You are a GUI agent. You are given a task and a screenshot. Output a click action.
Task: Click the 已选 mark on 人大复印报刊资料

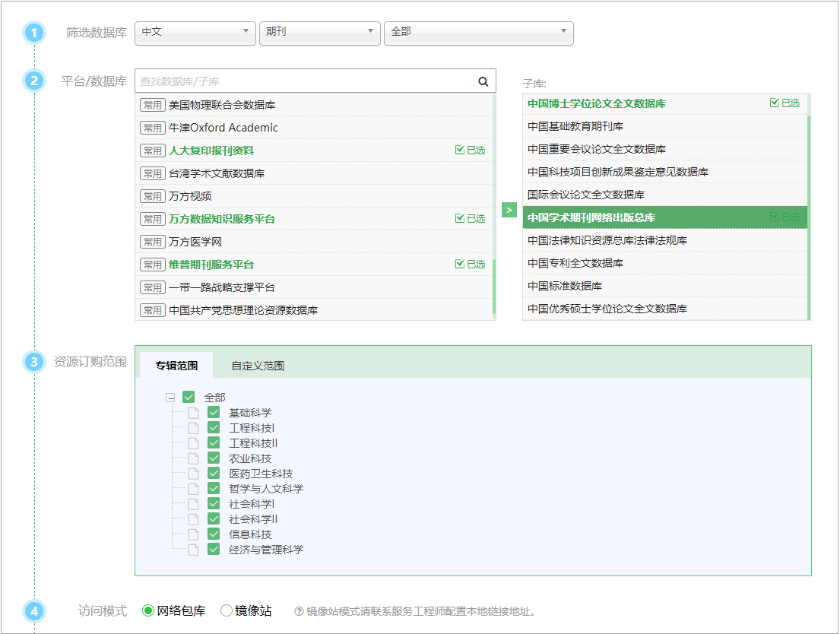[470, 150]
